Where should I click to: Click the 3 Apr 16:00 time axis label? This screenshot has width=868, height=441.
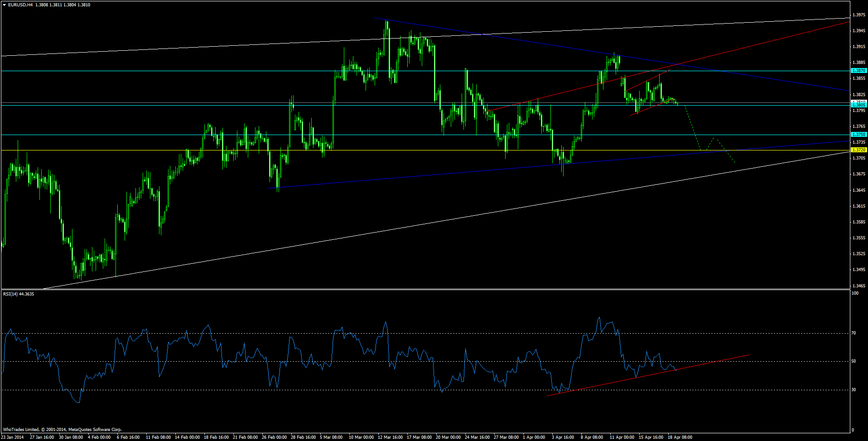563,437
